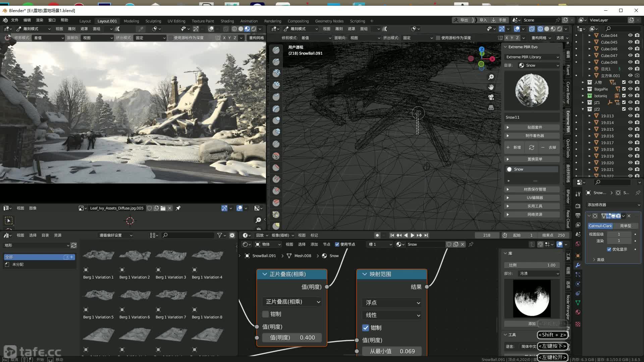Select the Draw sculpt brush
This screenshot has width=644, height=362.
pyautogui.click(x=276, y=50)
